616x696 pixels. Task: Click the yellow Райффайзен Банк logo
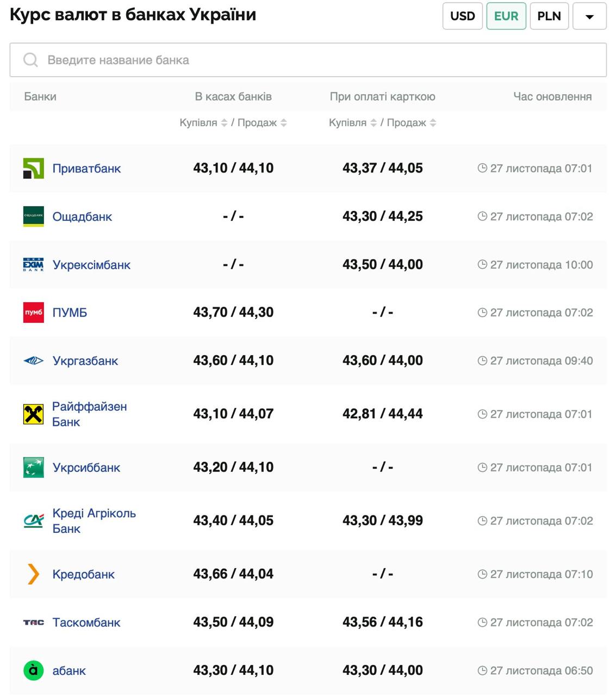coord(33,414)
